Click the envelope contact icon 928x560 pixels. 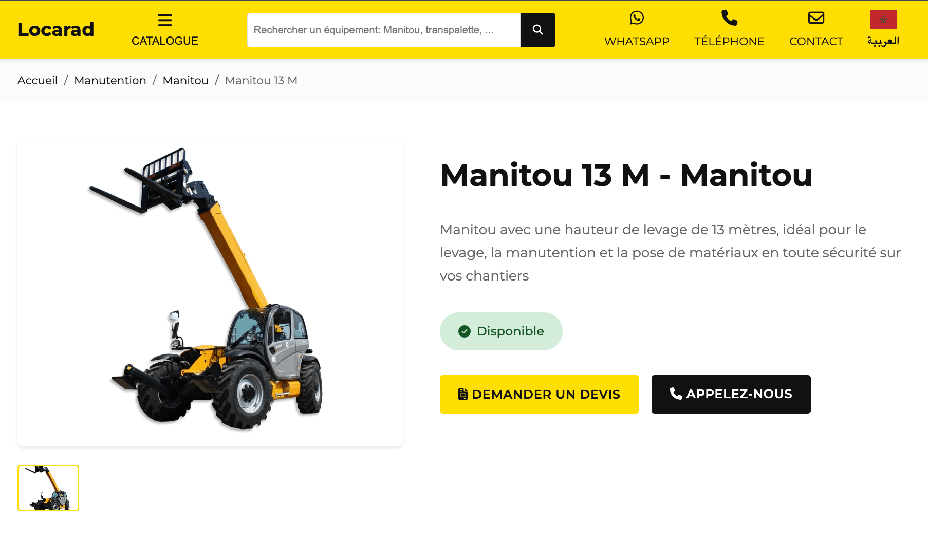pos(816,18)
